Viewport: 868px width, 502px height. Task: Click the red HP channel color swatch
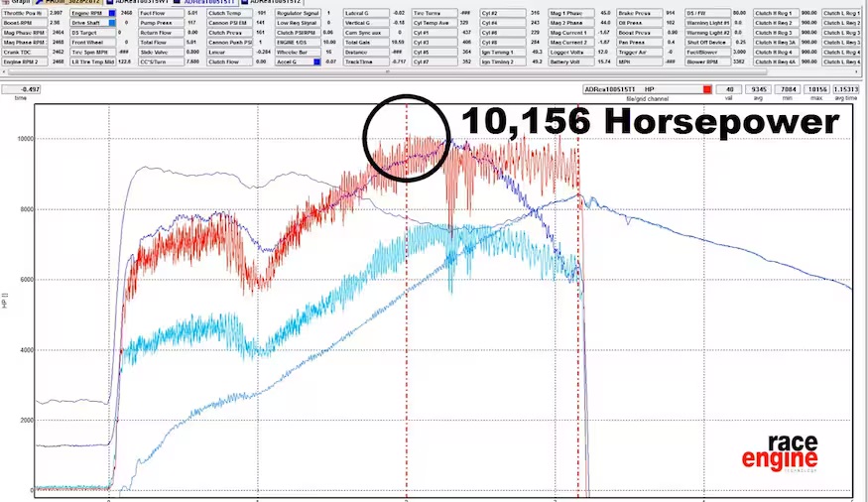707,89
